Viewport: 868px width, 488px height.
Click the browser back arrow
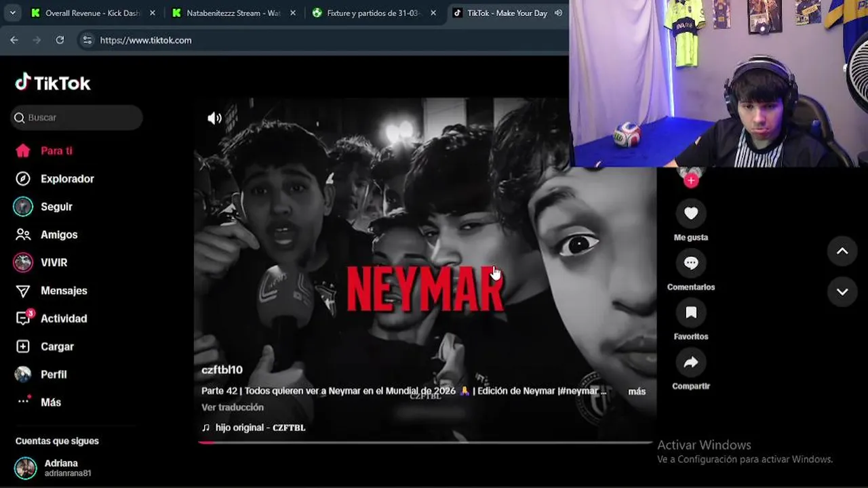[14, 40]
